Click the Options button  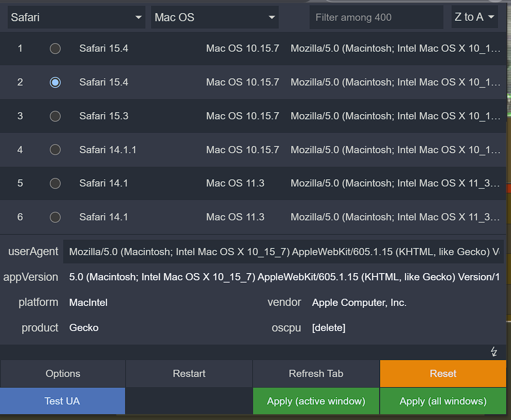click(x=63, y=374)
